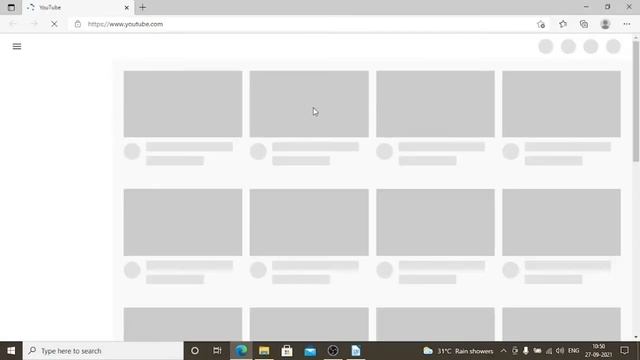Viewport: 640px width, 360px height.
Task: Open the Collections panel
Action: pos(584,24)
